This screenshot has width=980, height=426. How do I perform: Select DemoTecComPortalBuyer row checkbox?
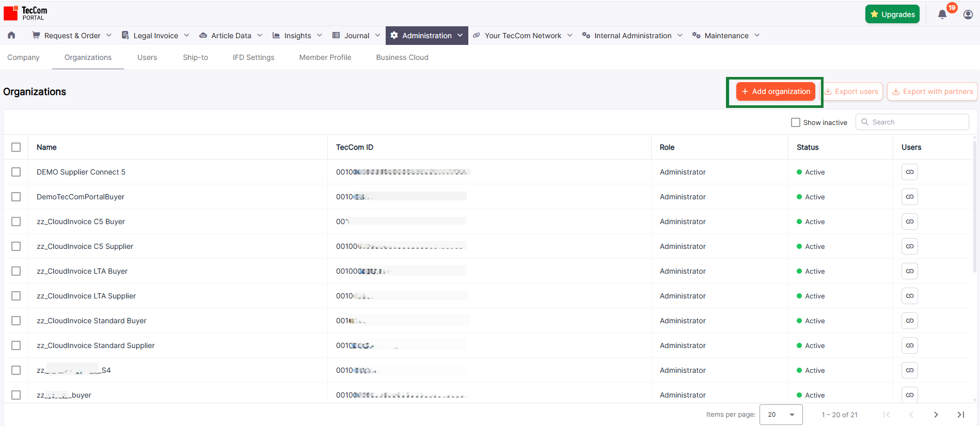[x=16, y=197]
